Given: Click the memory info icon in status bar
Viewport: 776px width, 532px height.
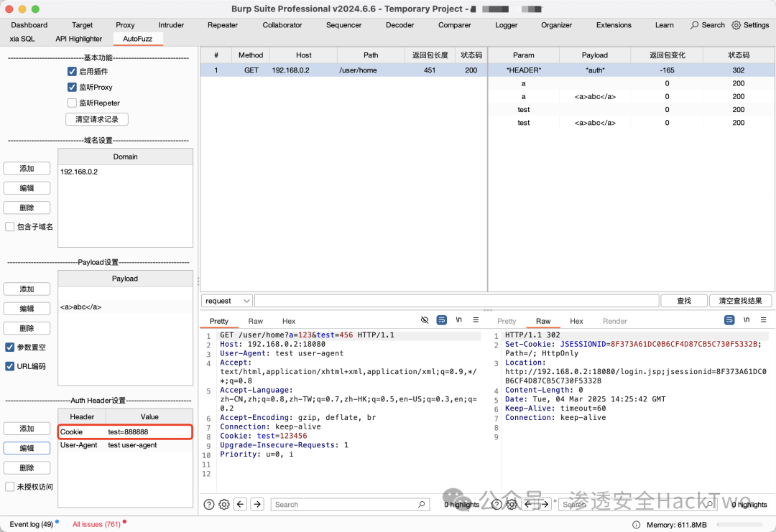Looking at the screenshot, I should coord(637,525).
